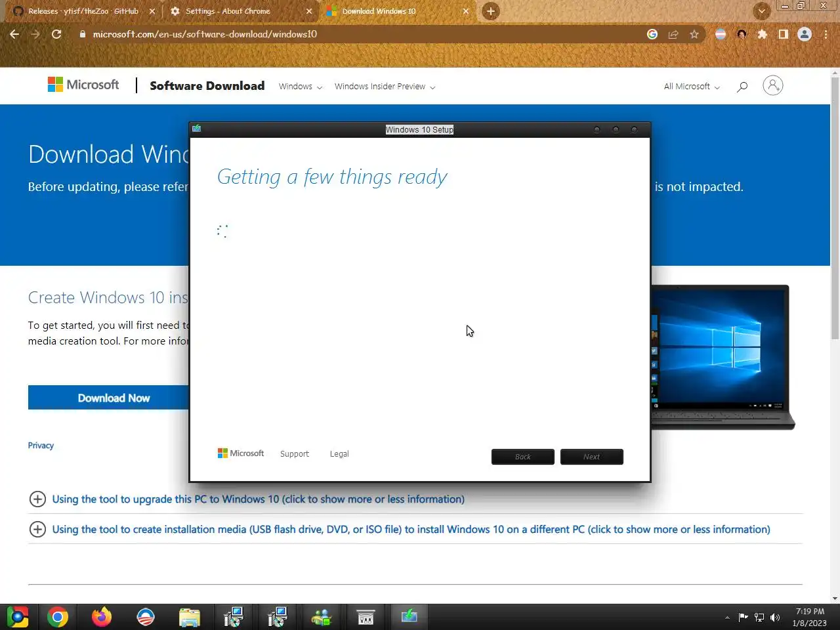
Task: Close the Settings About Chrome tab
Action: coord(309,11)
